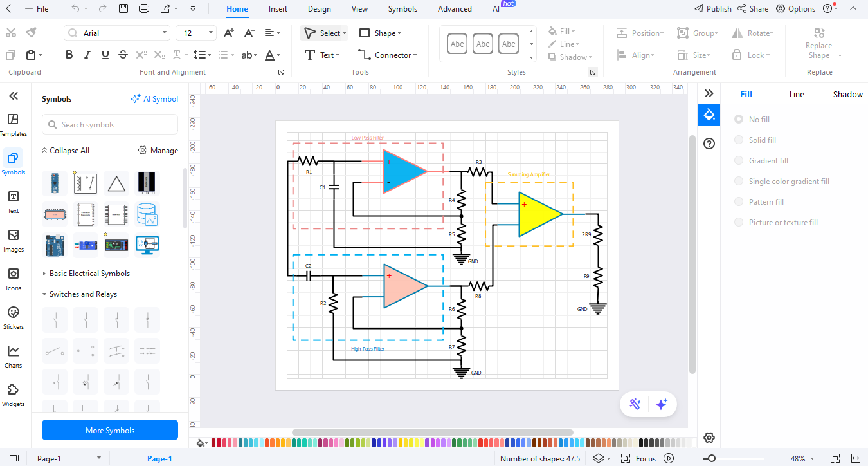Screen dimensions: 868x466
Task: Click the layers icon in status bar
Action: pos(598,458)
